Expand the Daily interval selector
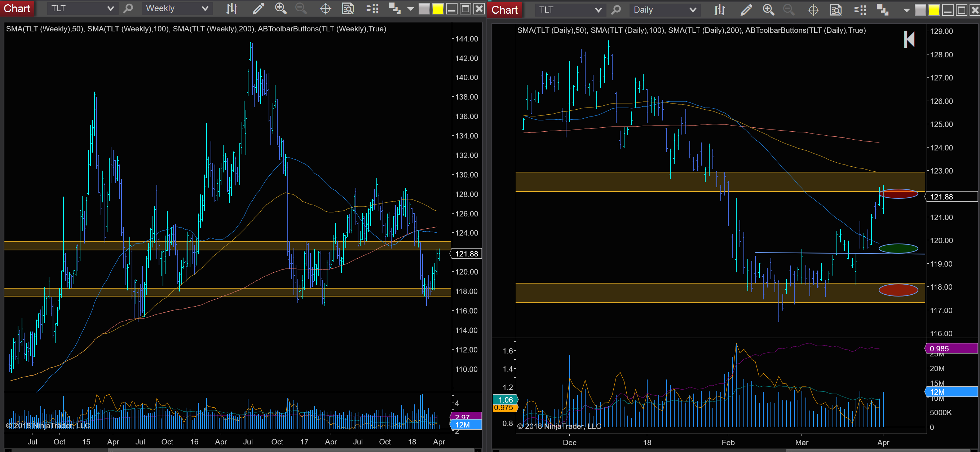 (664, 10)
